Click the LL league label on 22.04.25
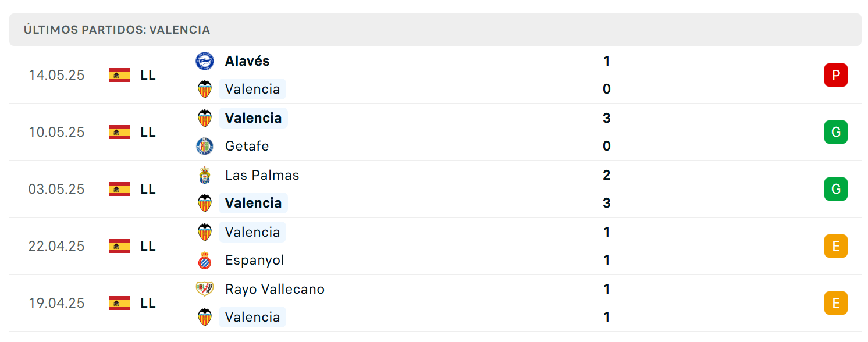Image resolution: width=868 pixels, height=342 pixels. point(148,246)
